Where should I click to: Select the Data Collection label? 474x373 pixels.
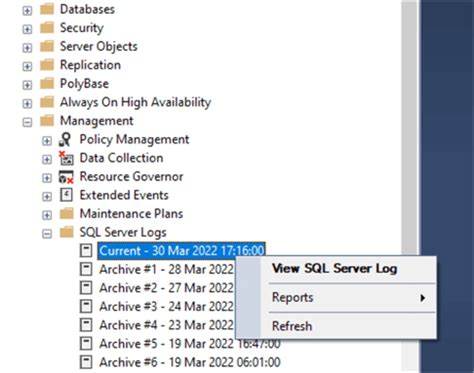tap(121, 158)
